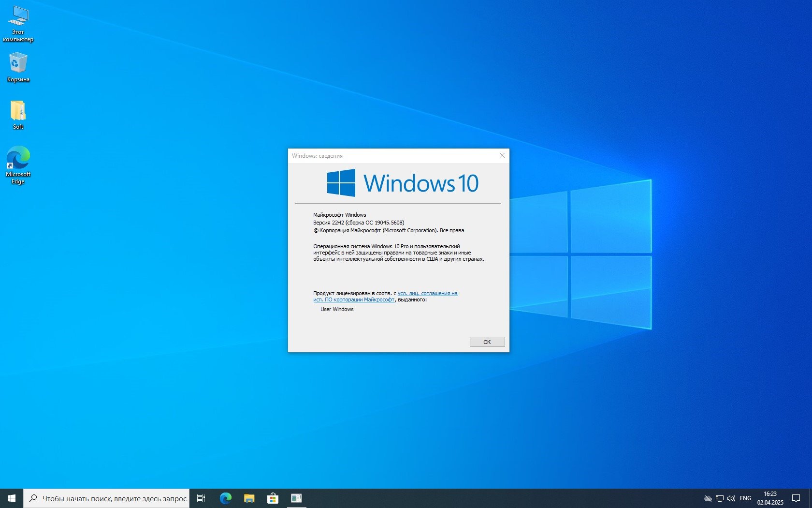The width and height of the screenshot is (812, 508).
Task: Open the Microsoft license terms link
Action: 427,293
